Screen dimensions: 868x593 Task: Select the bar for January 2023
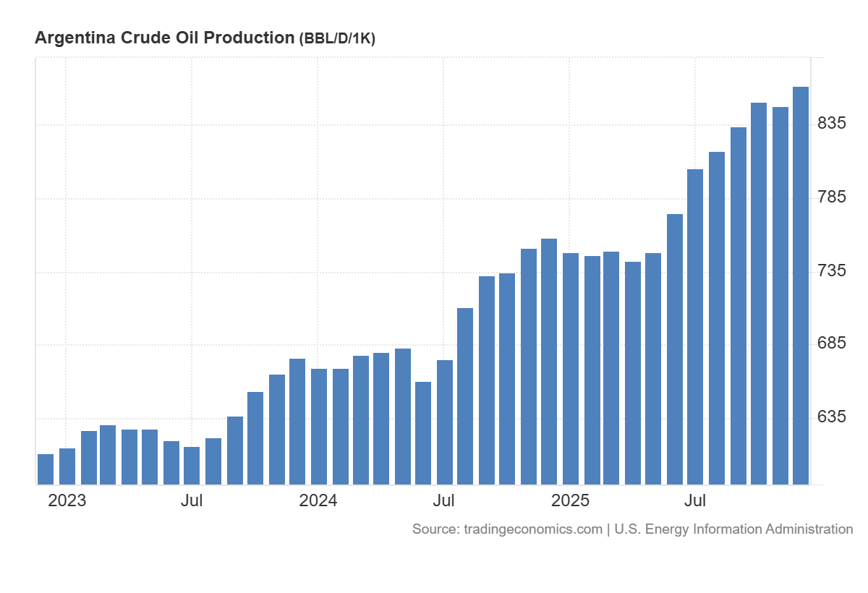click(x=67, y=466)
